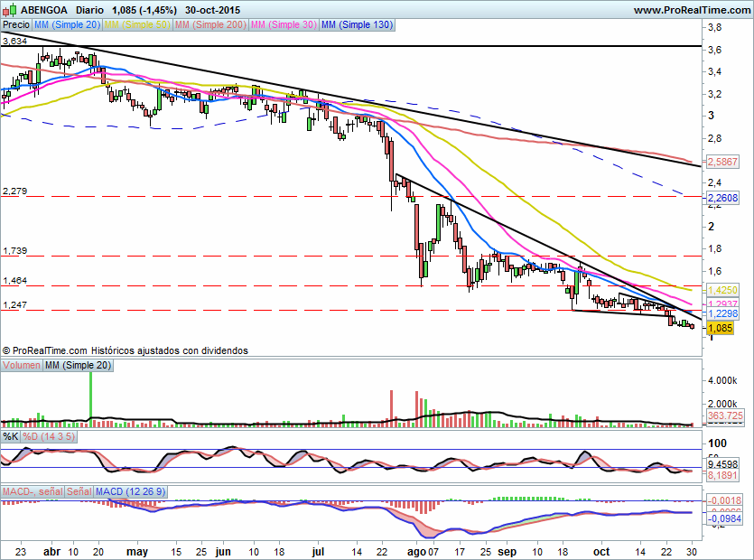Click the 1,2298 moving average value tag
The width and height of the screenshot is (754, 560).
[722, 313]
